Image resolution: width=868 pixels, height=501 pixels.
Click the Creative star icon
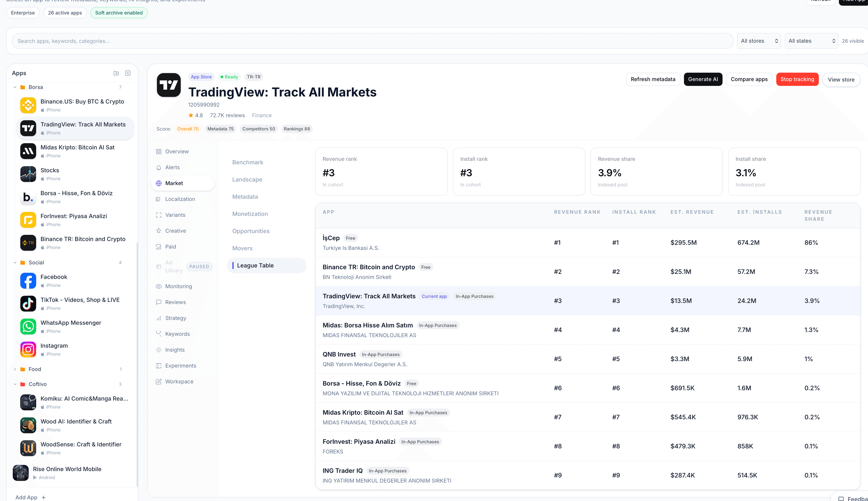click(159, 231)
